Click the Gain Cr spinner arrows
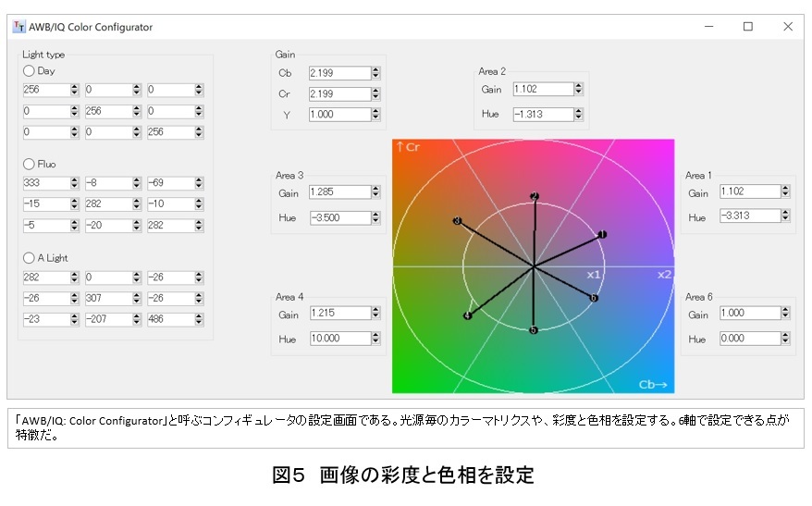 tap(375, 93)
